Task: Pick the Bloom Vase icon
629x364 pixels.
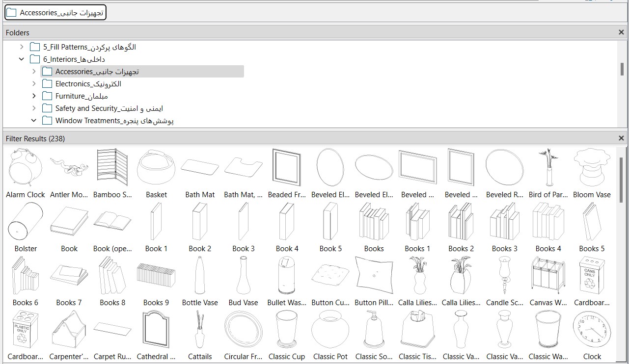Action: coord(592,168)
